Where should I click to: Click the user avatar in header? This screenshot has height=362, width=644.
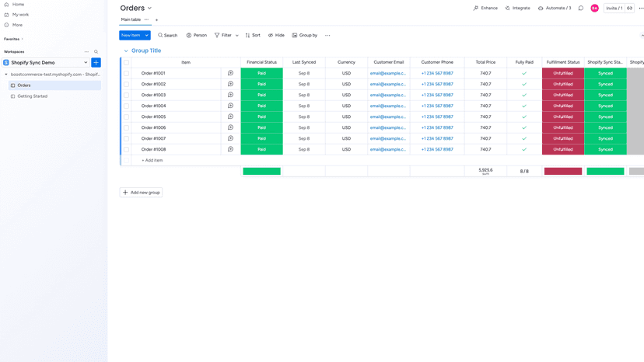(x=594, y=9)
